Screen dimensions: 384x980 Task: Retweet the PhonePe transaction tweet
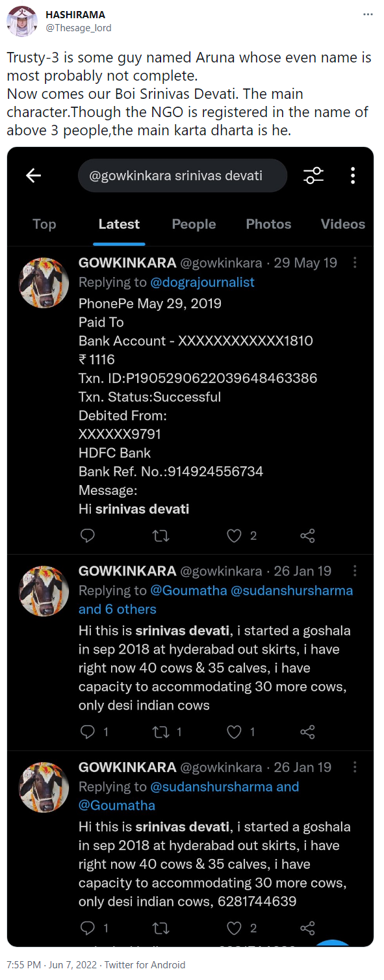(x=160, y=536)
